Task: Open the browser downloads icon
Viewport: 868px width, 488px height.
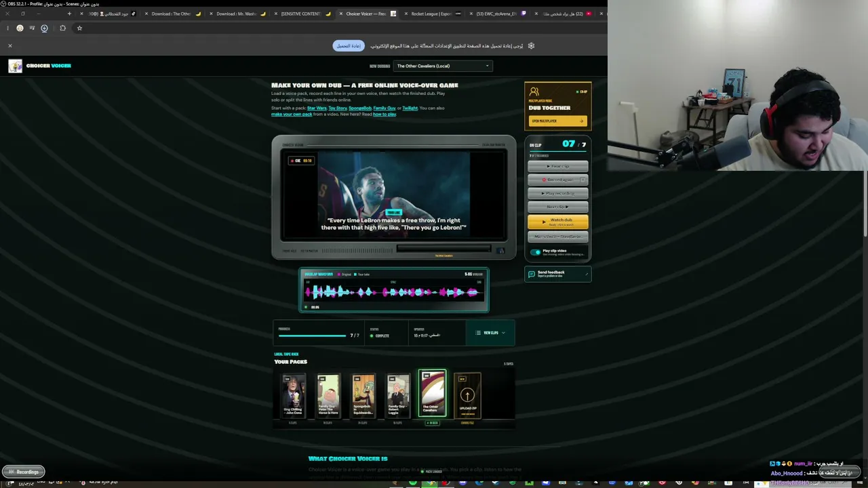Action: pos(44,28)
